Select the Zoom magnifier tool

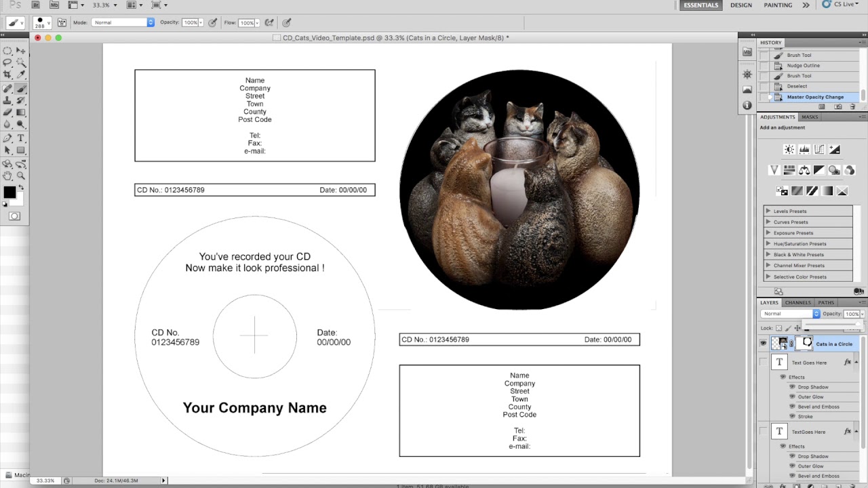coord(21,174)
